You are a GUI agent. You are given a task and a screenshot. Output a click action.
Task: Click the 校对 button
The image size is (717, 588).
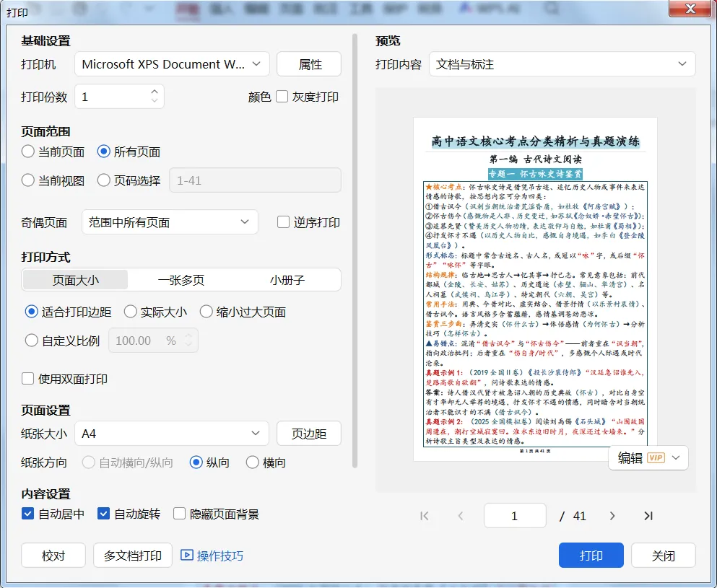[x=53, y=556]
